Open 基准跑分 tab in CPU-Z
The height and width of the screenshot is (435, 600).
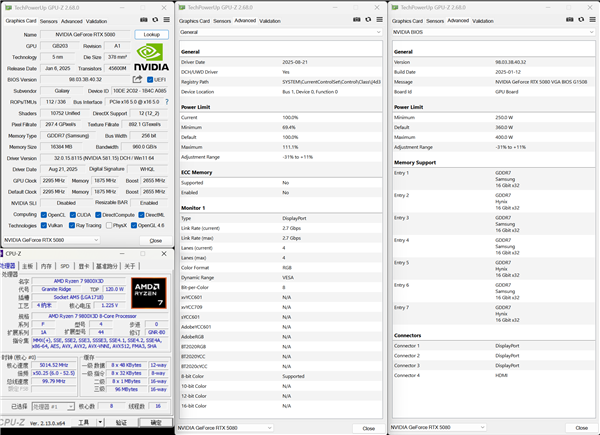106,266
